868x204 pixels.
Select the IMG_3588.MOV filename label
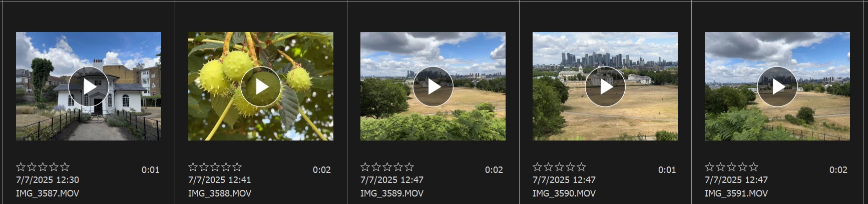click(220, 193)
